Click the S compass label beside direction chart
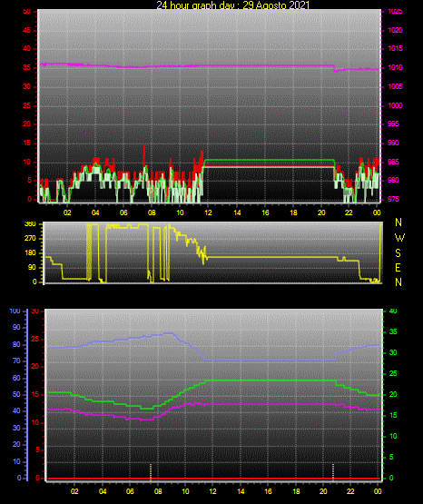Viewport: 423px width, 504px height. click(x=398, y=253)
